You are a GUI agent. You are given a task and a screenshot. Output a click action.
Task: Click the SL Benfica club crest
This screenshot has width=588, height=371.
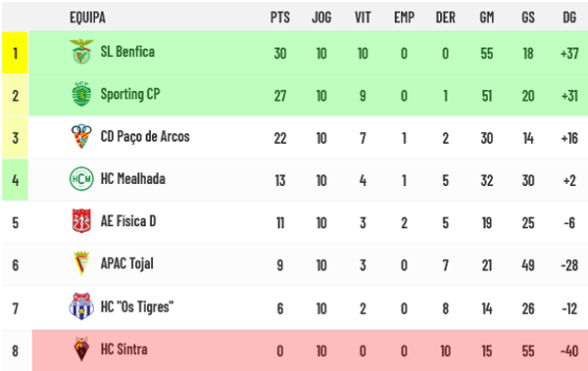pyautogui.click(x=81, y=52)
